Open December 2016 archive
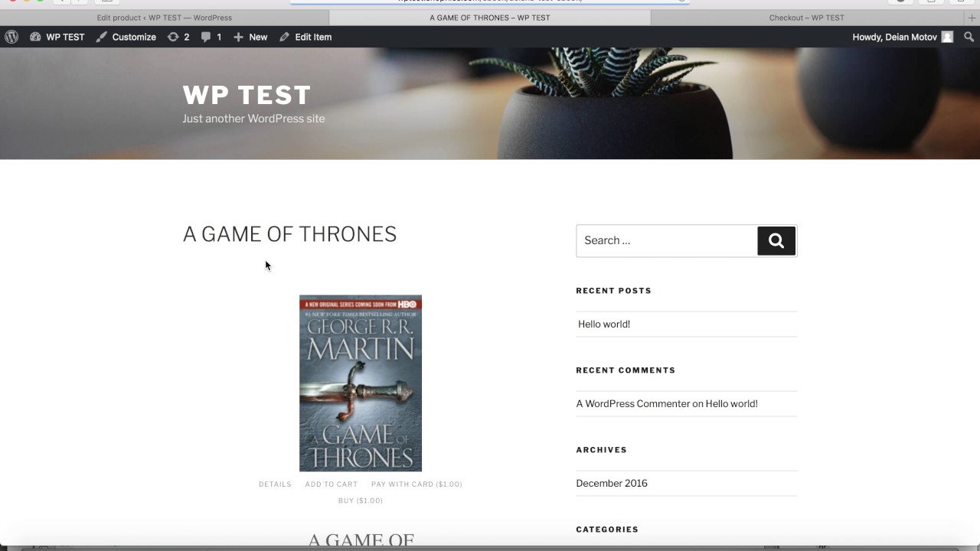The image size is (980, 551). (612, 483)
